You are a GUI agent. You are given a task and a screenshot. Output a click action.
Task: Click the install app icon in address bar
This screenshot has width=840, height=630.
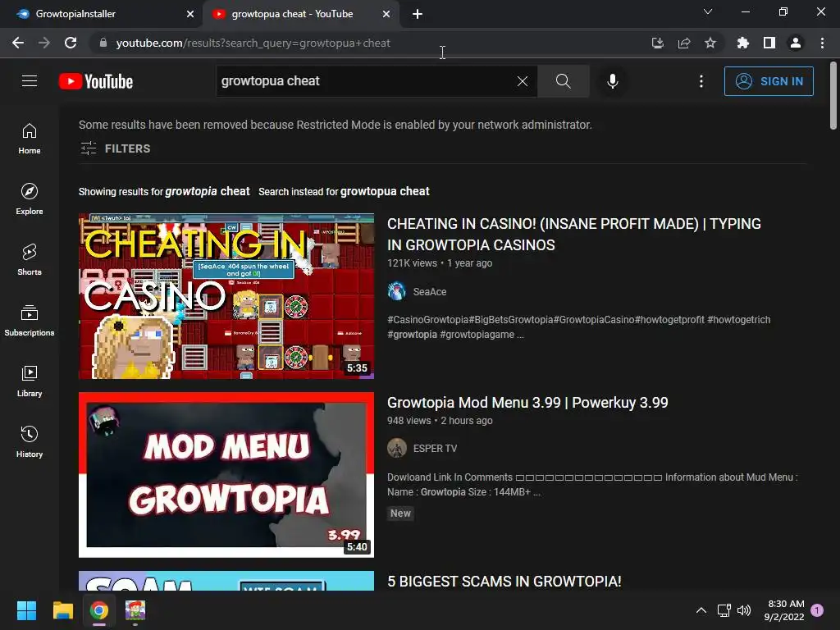tap(657, 43)
